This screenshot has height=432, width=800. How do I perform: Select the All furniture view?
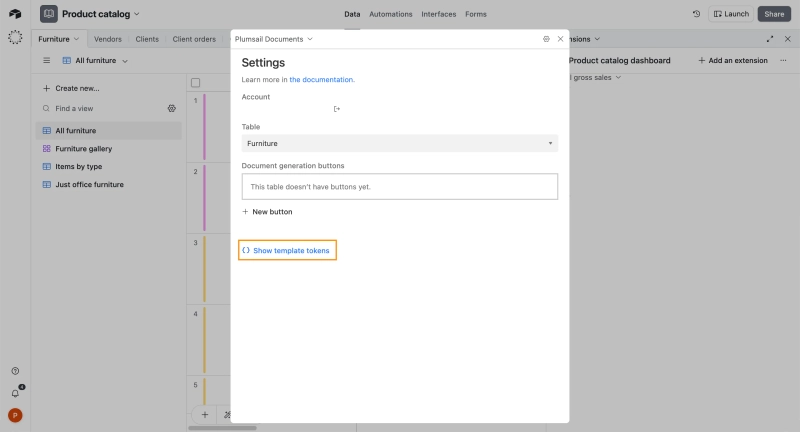(109, 131)
